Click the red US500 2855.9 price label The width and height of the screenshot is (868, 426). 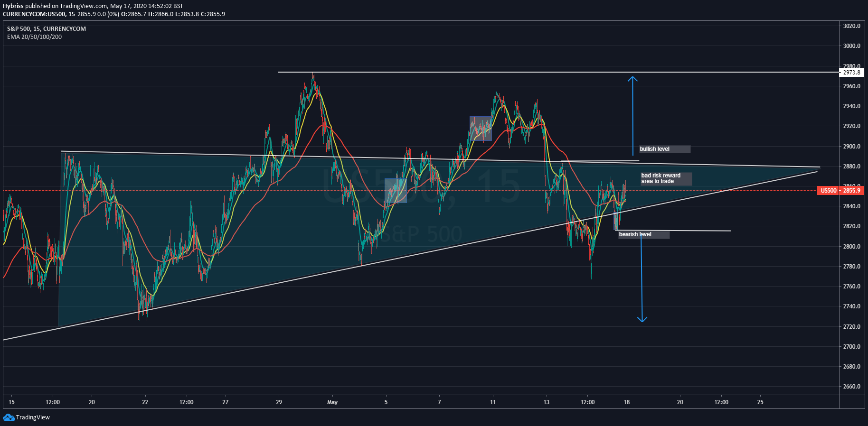click(841, 191)
